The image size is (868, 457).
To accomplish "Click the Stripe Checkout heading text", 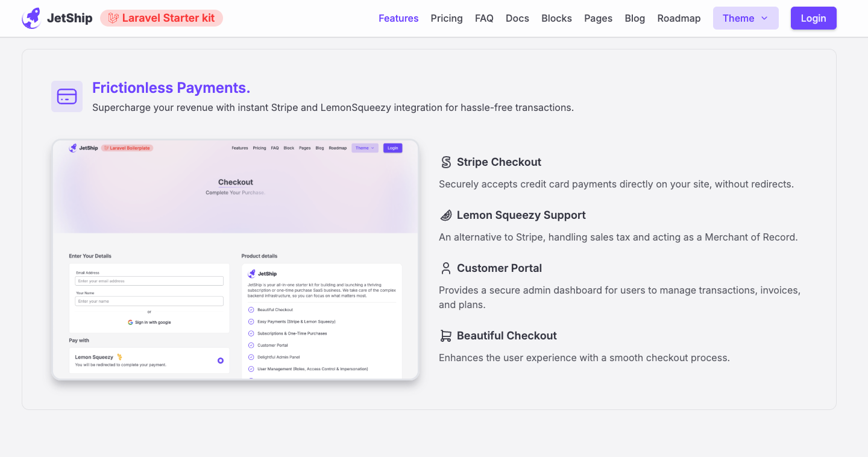I will (x=499, y=162).
